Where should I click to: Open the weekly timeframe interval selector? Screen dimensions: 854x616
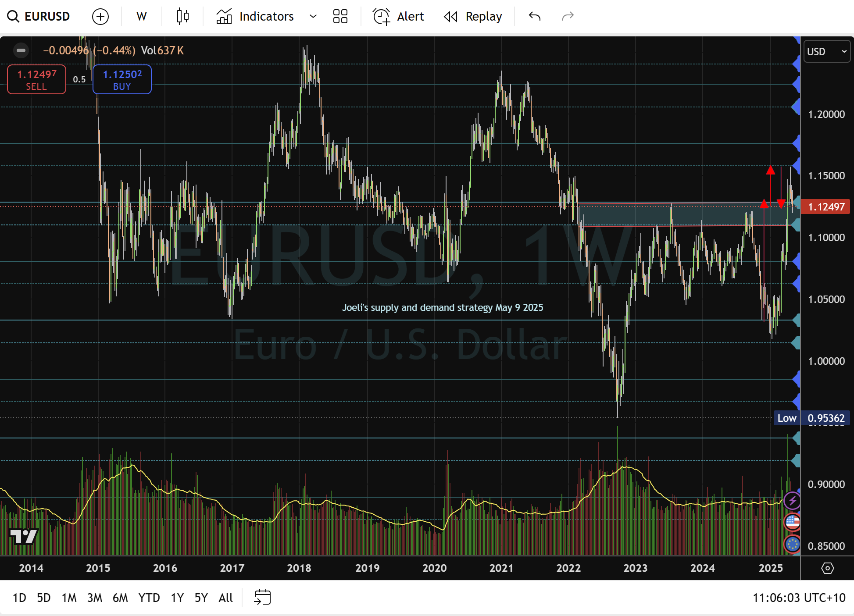pos(141,17)
